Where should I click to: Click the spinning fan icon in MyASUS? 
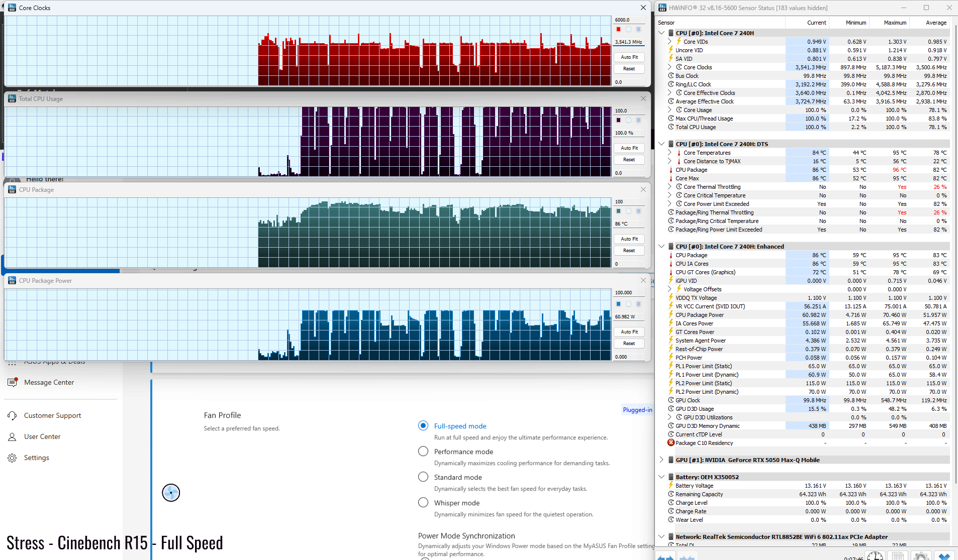(x=171, y=493)
